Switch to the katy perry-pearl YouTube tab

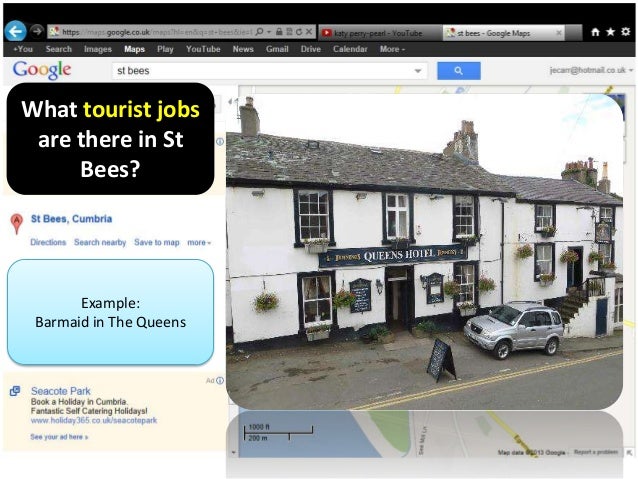(378, 32)
